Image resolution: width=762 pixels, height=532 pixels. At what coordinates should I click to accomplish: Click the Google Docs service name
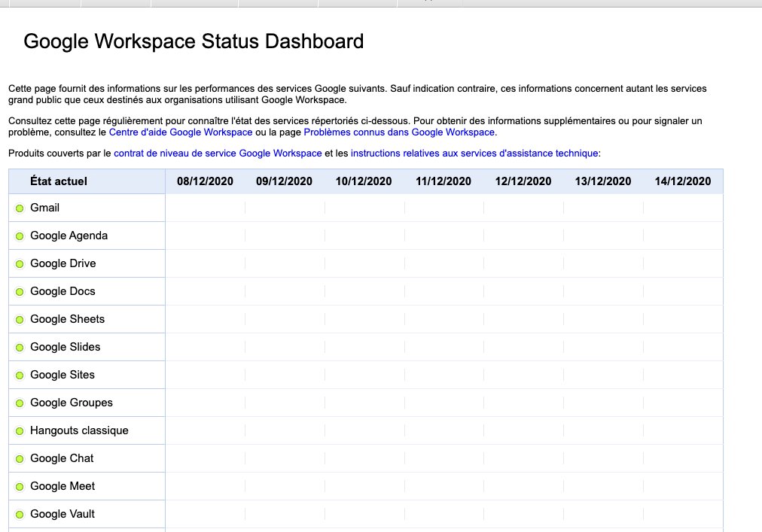[x=62, y=291]
